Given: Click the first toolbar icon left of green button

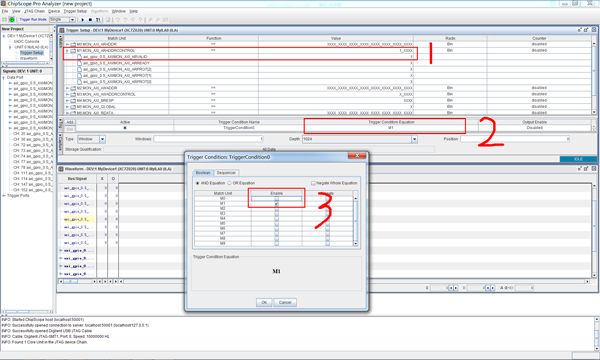Looking at the screenshot, I should 5,20.
